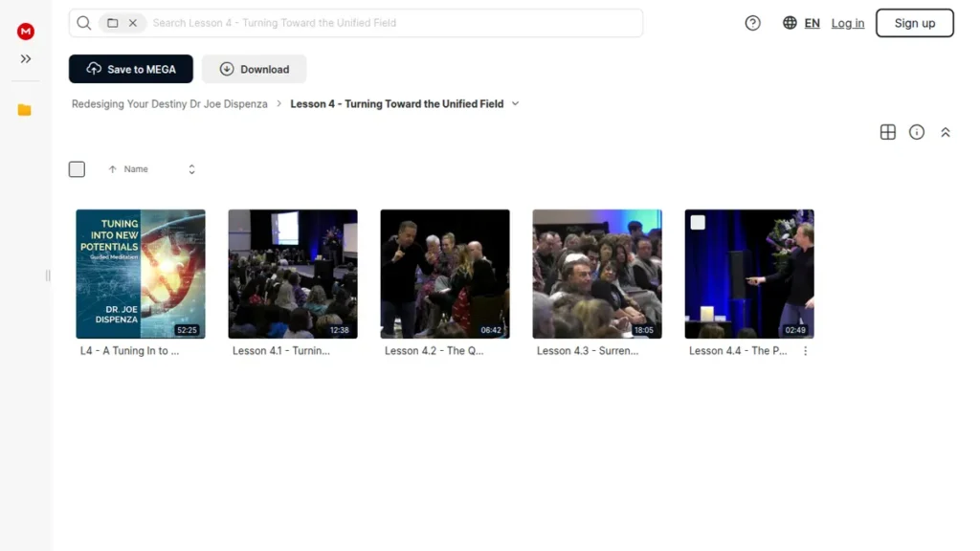
Task: Switch view with the grid layout icon
Action: coord(887,132)
